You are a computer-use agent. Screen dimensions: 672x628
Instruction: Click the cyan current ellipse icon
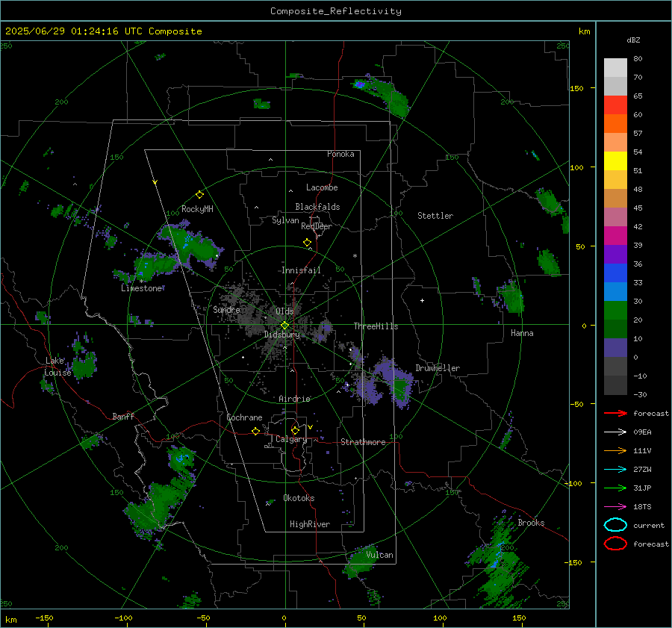pyautogui.click(x=615, y=525)
